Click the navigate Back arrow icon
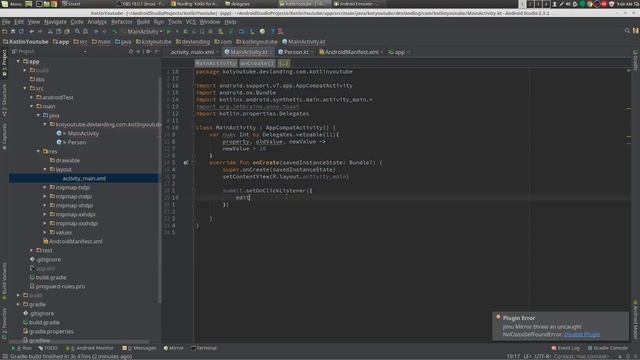 [96, 31]
